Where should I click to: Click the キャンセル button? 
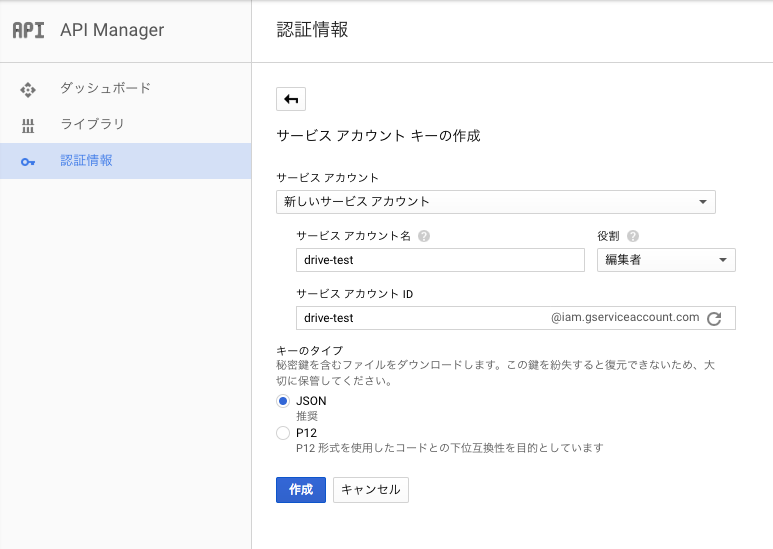pos(371,490)
